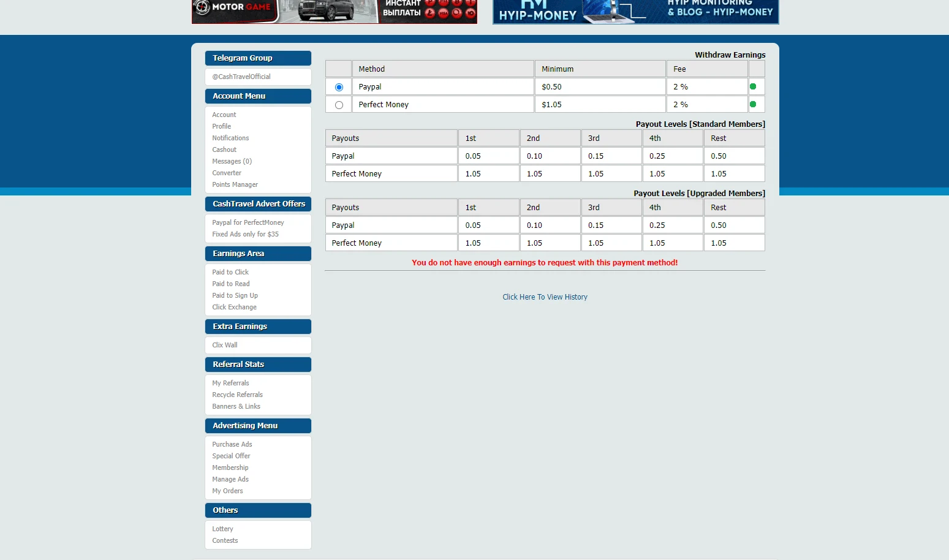Select the Perfect Money withdrawal radio button
This screenshot has height=560, width=949.
coord(339,105)
